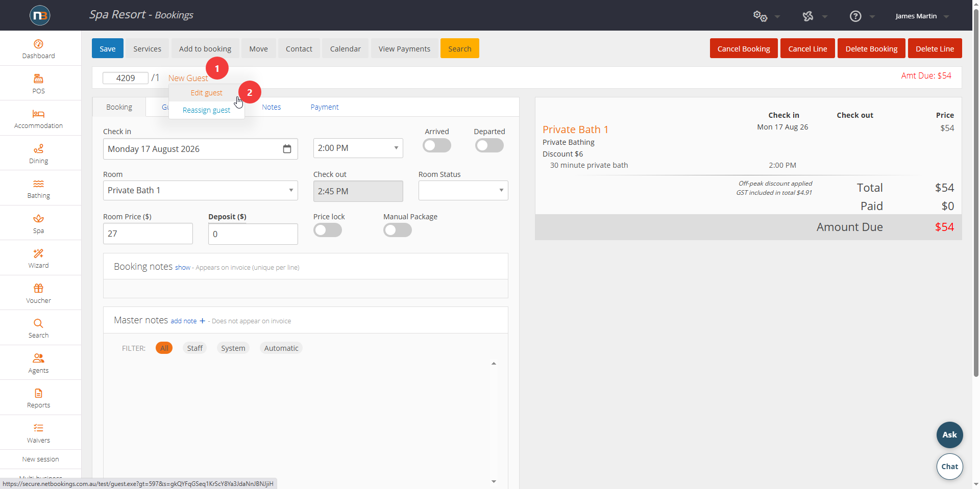Open the POS sidebar icon
The width and height of the screenshot is (980, 489).
point(38,84)
